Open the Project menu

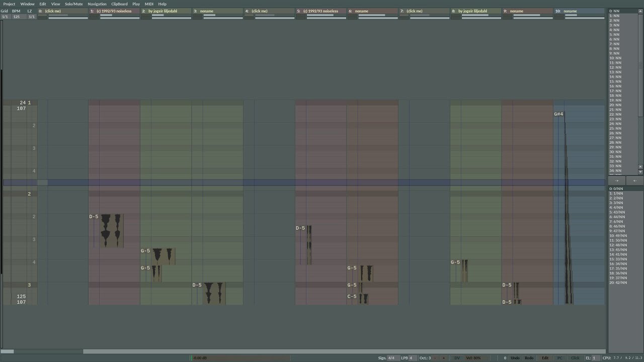tap(9, 4)
